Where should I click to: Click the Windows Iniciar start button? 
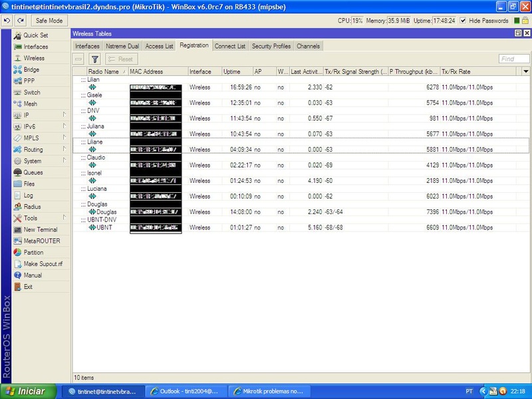[x=28, y=391]
